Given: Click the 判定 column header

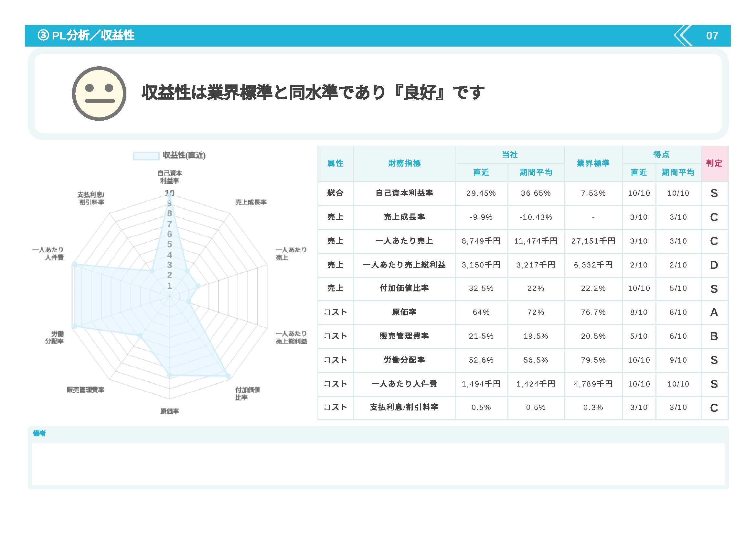Looking at the screenshot, I should pyautogui.click(x=715, y=163).
